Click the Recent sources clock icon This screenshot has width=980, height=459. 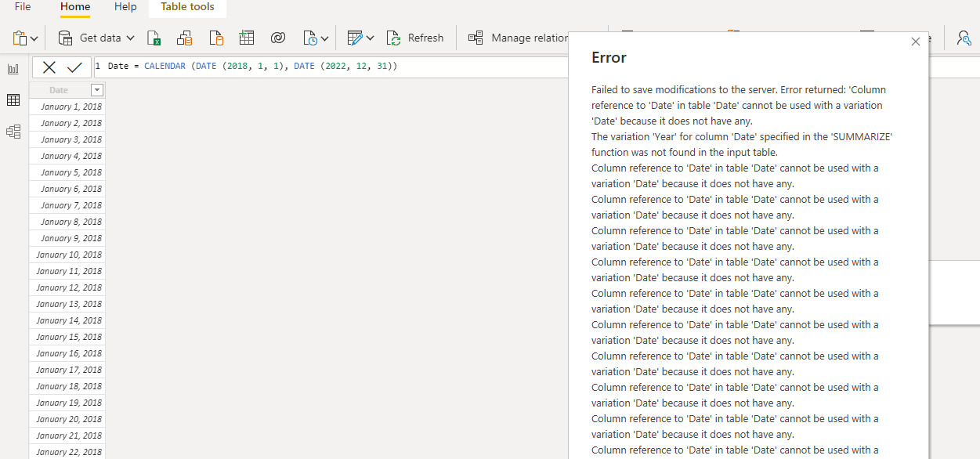coord(310,38)
